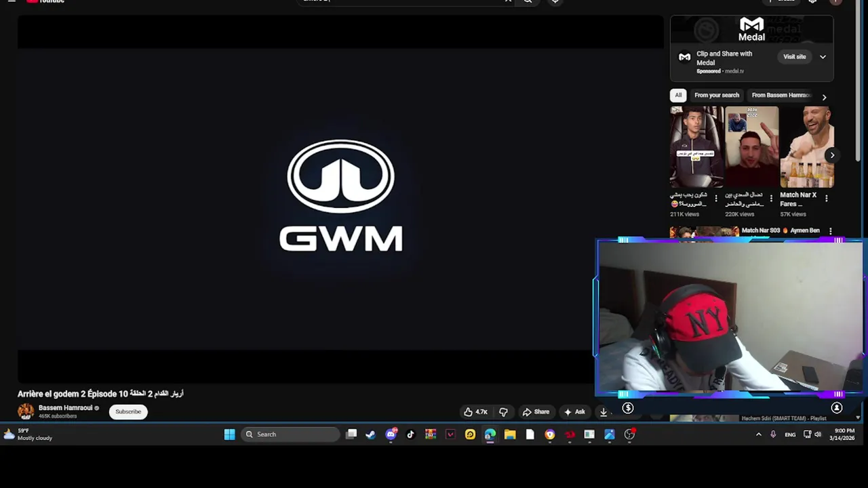
Task: Click the voice search microphone icon
Action: click(555, 1)
